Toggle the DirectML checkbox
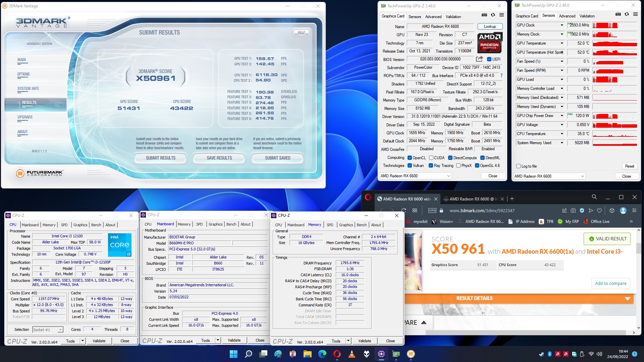 [x=482, y=158]
